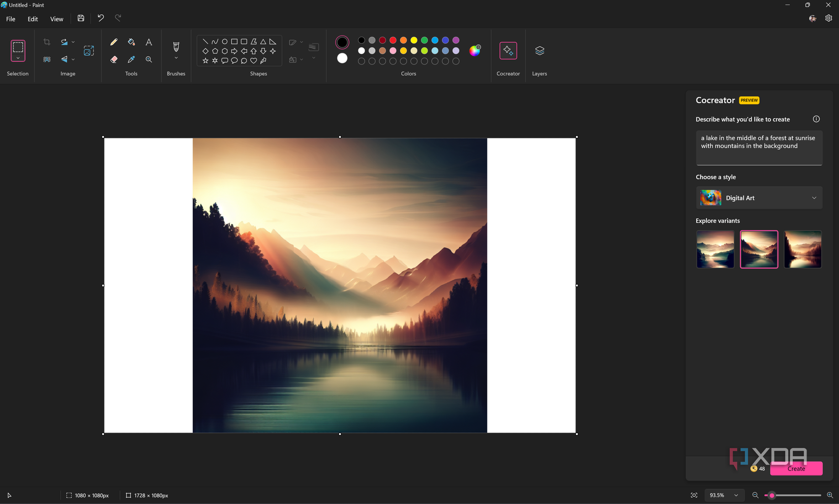The width and height of the screenshot is (839, 504).
Task: Click the Crop tool
Action: (x=47, y=42)
